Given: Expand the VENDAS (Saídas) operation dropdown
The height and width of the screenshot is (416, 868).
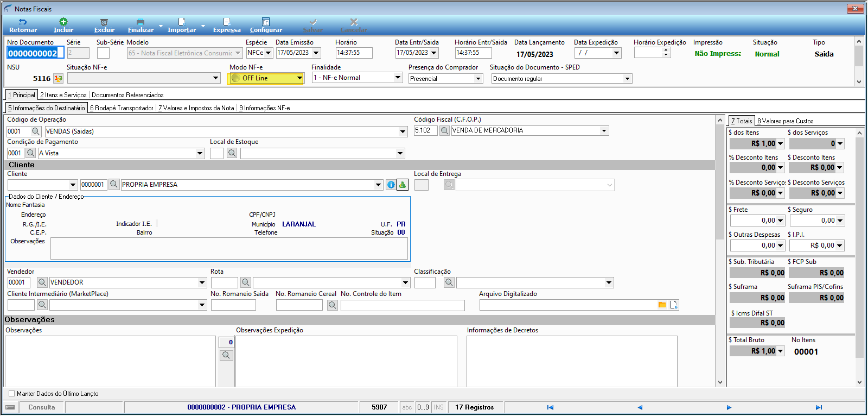Looking at the screenshot, I should [x=403, y=131].
